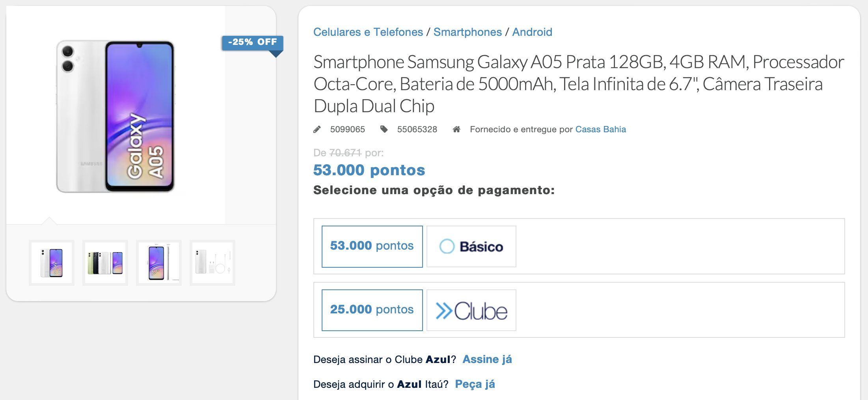Open the Celulares e Telefones breadcrumb
868x400 pixels.
tap(368, 32)
